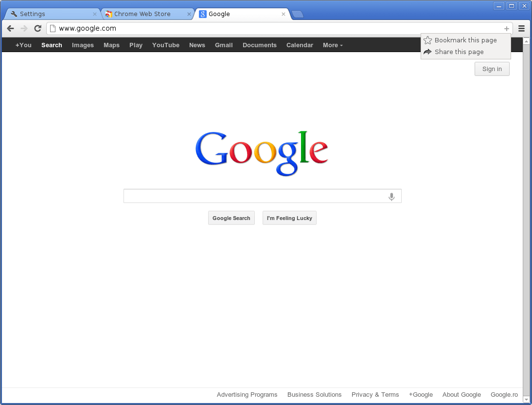Expand the More dropdown in Google bar
The width and height of the screenshot is (532, 405).
pyautogui.click(x=333, y=45)
